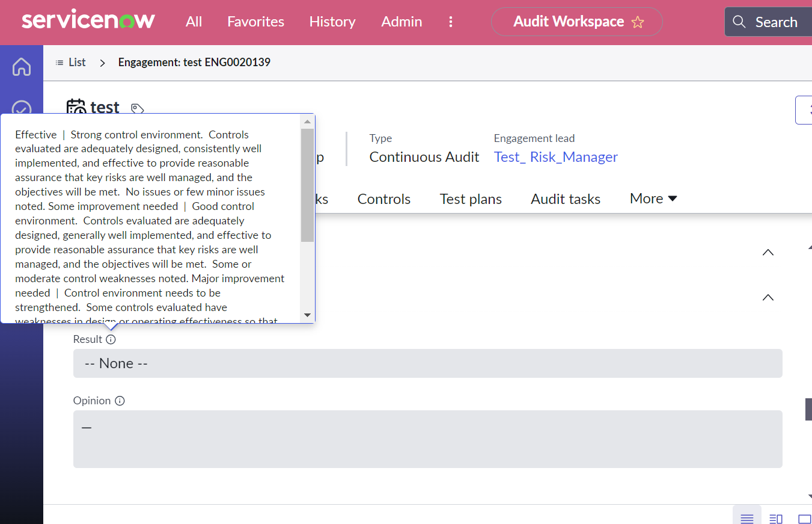The width and height of the screenshot is (812, 524).
Task: Switch to the Test plans tab
Action: (x=471, y=199)
